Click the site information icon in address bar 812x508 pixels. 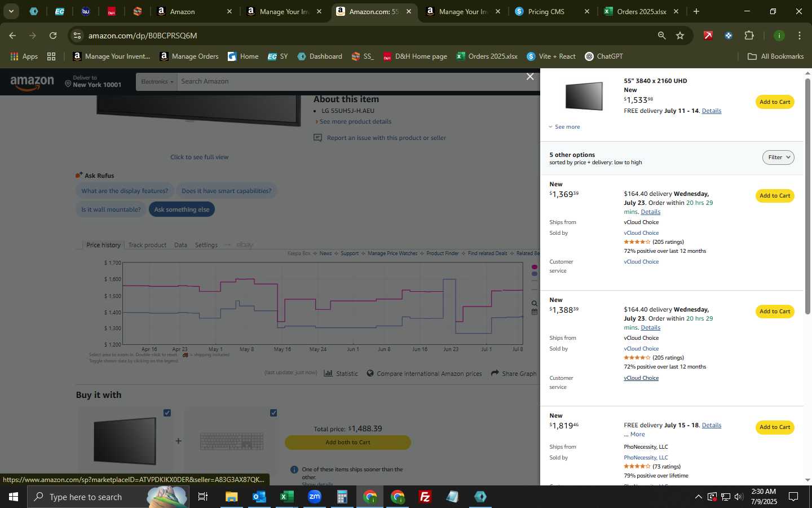(77, 36)
